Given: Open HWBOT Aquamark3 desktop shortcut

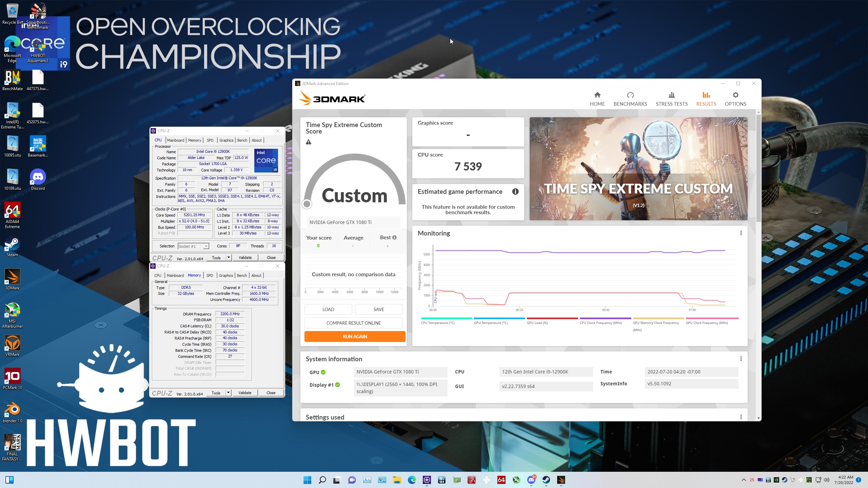Looking at the screenshot, I should [38, 50].
